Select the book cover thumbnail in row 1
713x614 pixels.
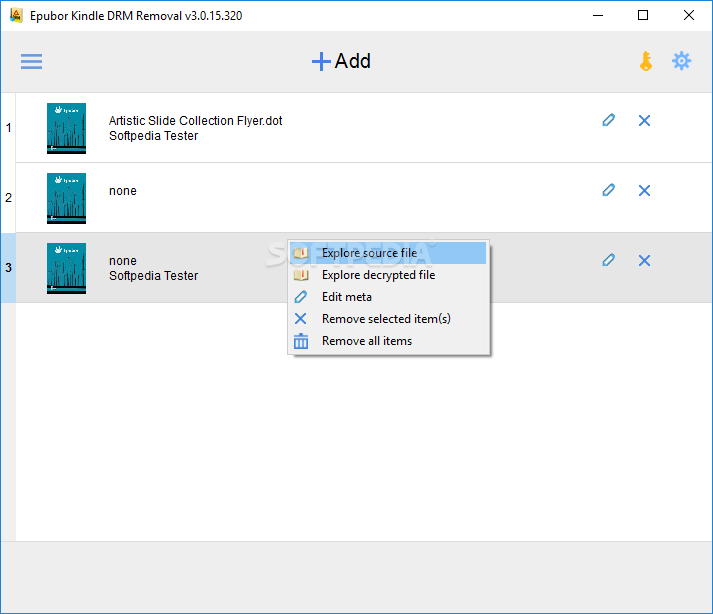pos(66,128)
